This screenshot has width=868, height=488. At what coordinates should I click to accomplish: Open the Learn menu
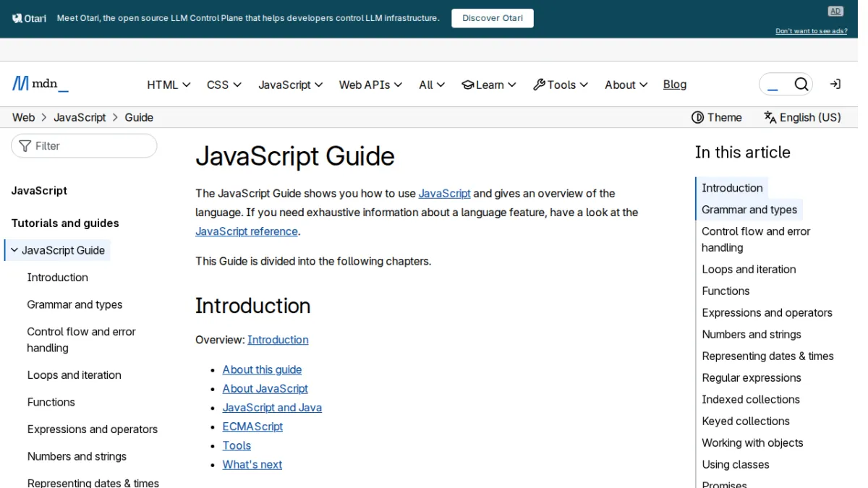tap(489, 85)
